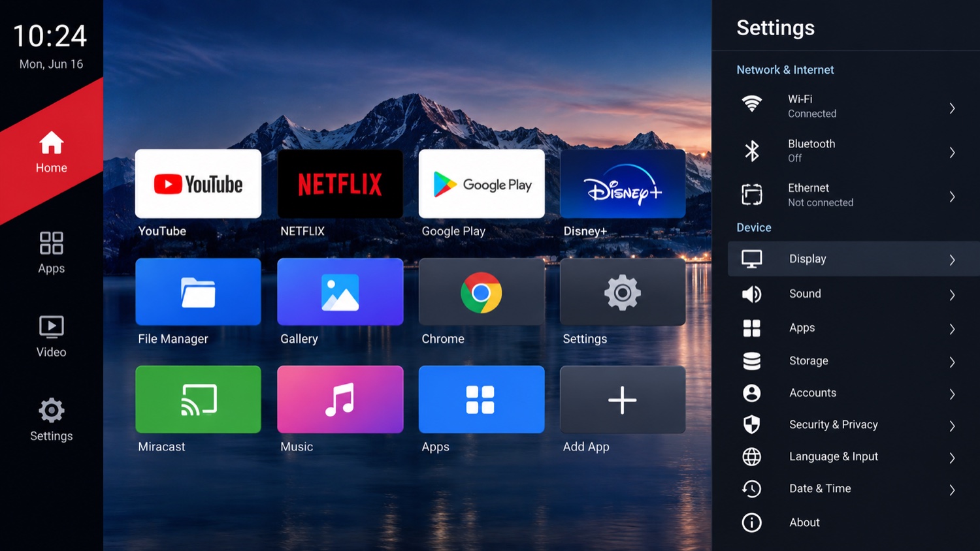Click the Security & Privacy shield icon

[x=752, y=425]
